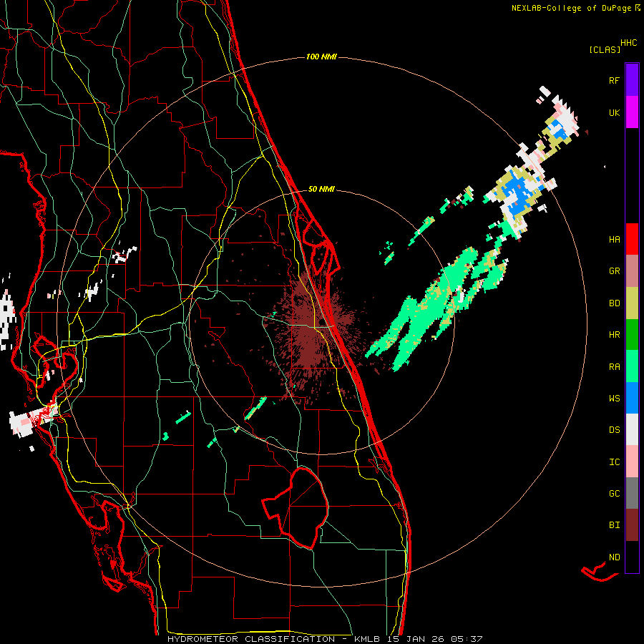Click the GR legend color swatch
The height and width of the screenshot is (644, 644).
point(632,271)
